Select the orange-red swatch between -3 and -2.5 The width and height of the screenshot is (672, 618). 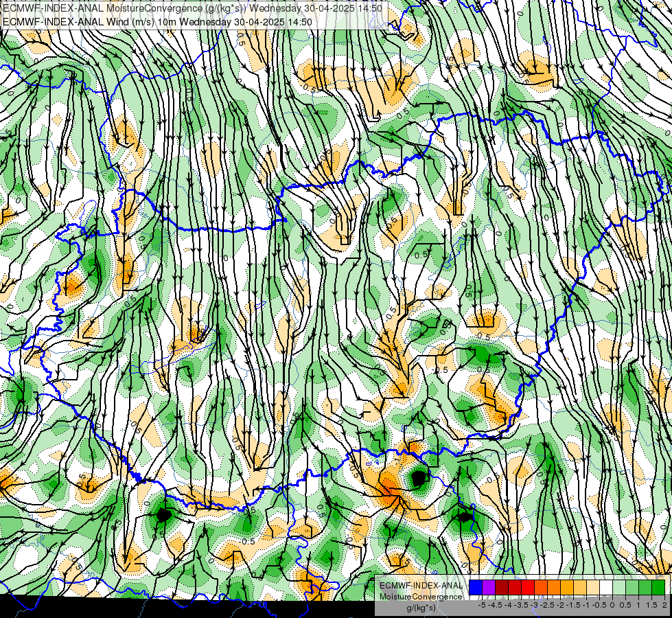[x=541, y=587]
